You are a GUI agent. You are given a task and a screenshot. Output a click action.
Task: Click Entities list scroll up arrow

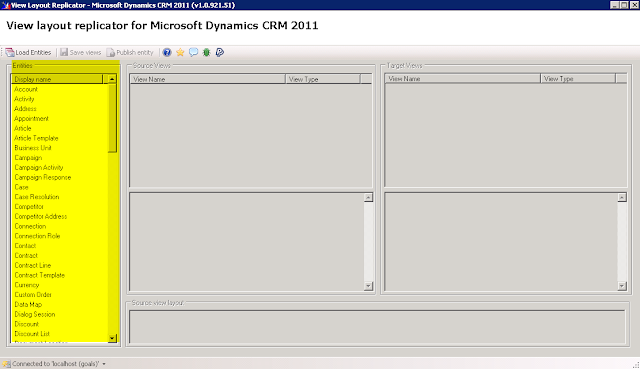pos(112,79)
